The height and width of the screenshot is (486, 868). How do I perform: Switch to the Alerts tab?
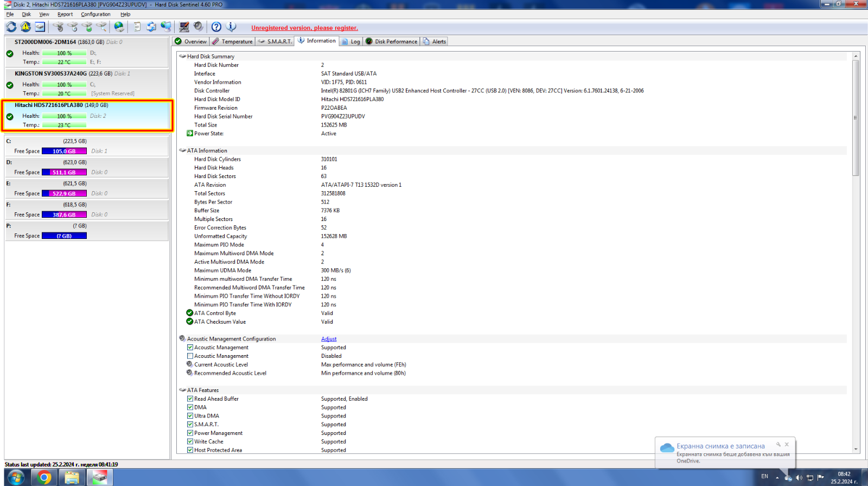(434, 41)
